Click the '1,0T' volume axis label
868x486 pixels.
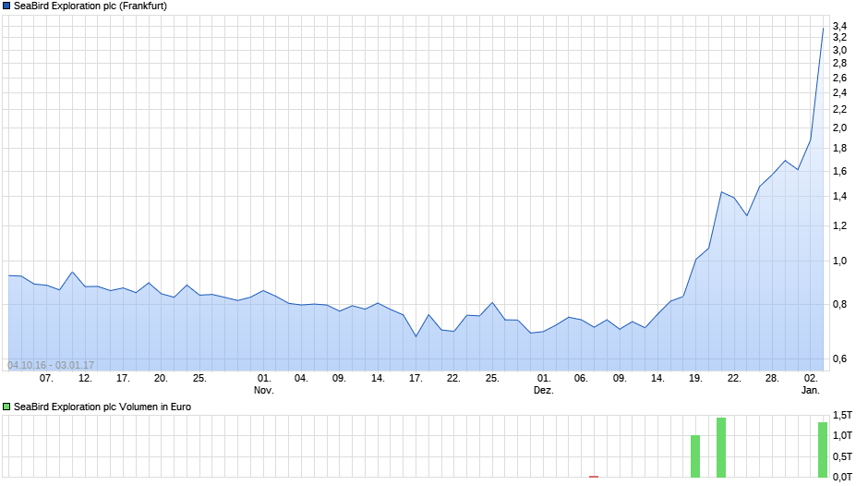[842, 435]
